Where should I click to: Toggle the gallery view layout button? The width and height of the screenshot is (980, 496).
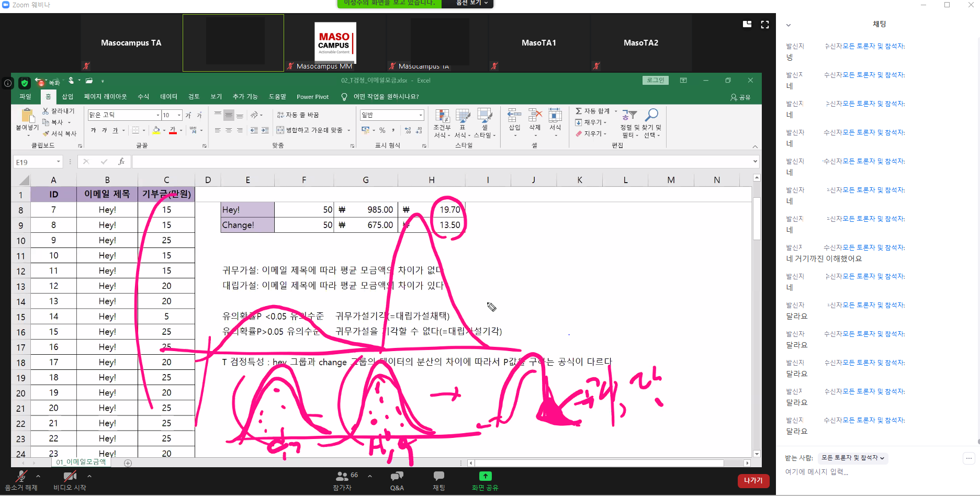coord(747,25)
